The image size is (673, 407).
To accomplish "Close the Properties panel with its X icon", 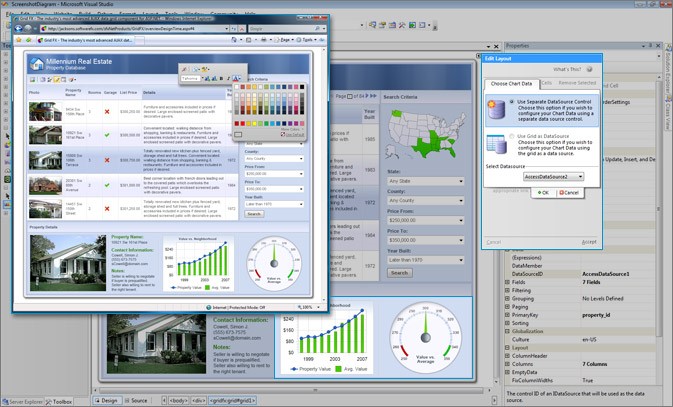I will click(x=658, y=46).
